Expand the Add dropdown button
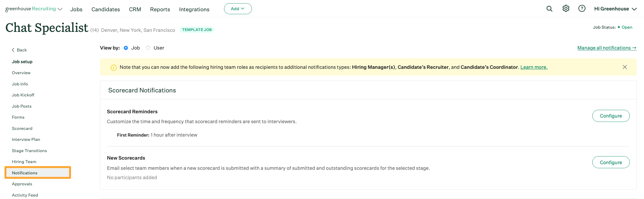The width and height of the screenshot is (644, 199). 238,9
